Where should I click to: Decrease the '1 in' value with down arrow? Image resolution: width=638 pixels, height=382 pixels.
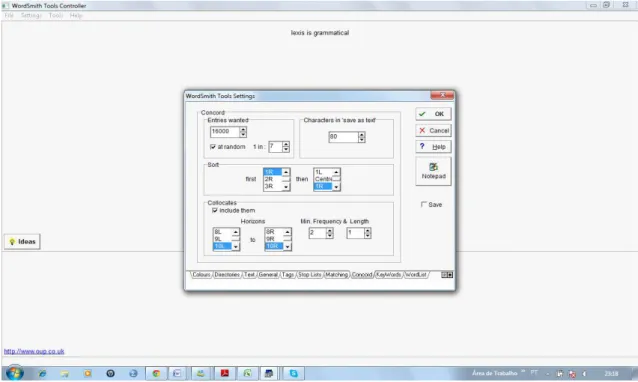(286, 149)
